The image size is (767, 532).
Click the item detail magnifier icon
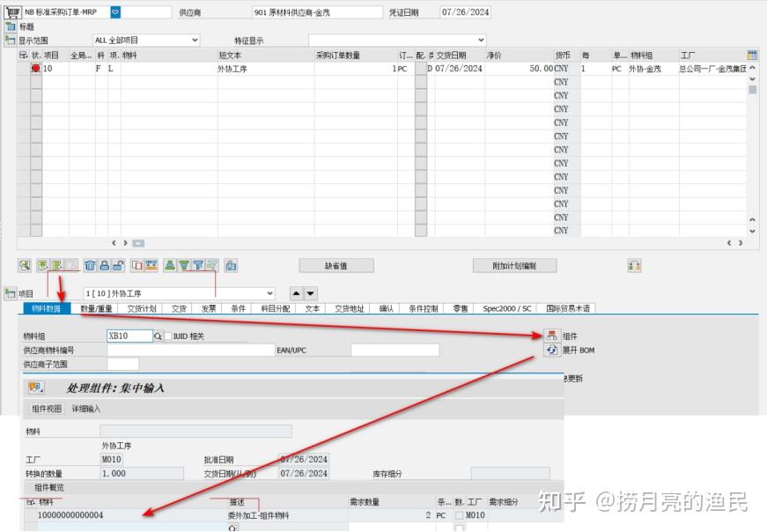[25, 265]
